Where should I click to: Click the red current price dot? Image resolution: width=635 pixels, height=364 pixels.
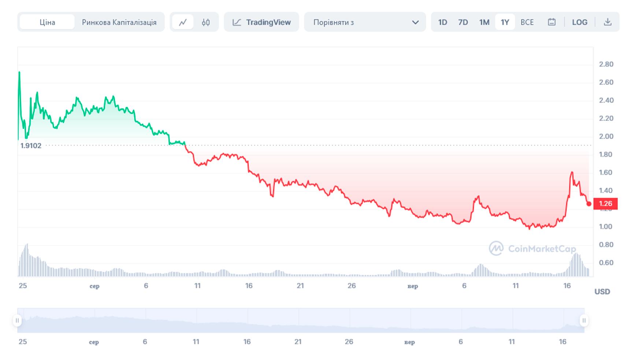(x=589, y=204)
